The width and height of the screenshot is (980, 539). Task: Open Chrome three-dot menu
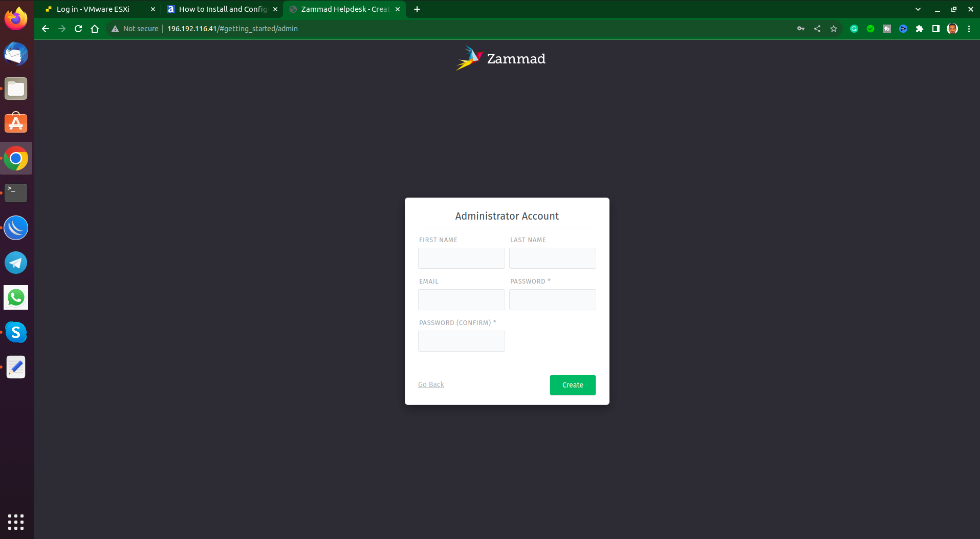(x=969, y=29)
